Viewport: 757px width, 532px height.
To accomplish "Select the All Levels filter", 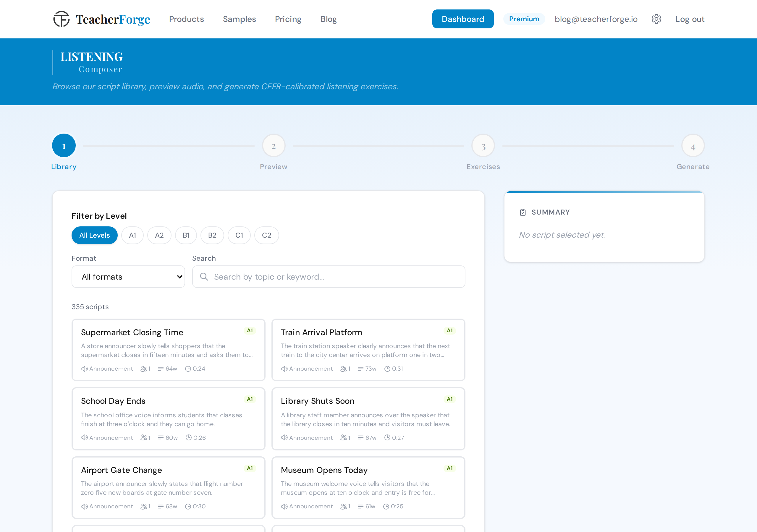I will [x=94, y=235].
